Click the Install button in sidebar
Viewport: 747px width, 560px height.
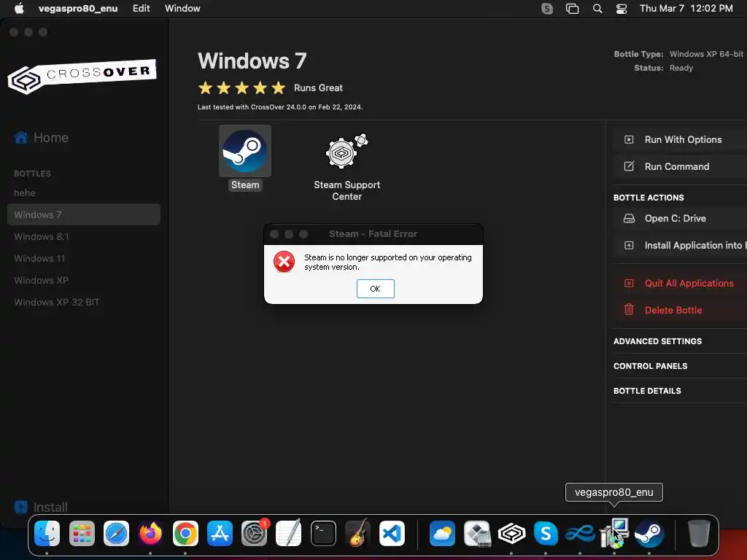click(41, 507)
